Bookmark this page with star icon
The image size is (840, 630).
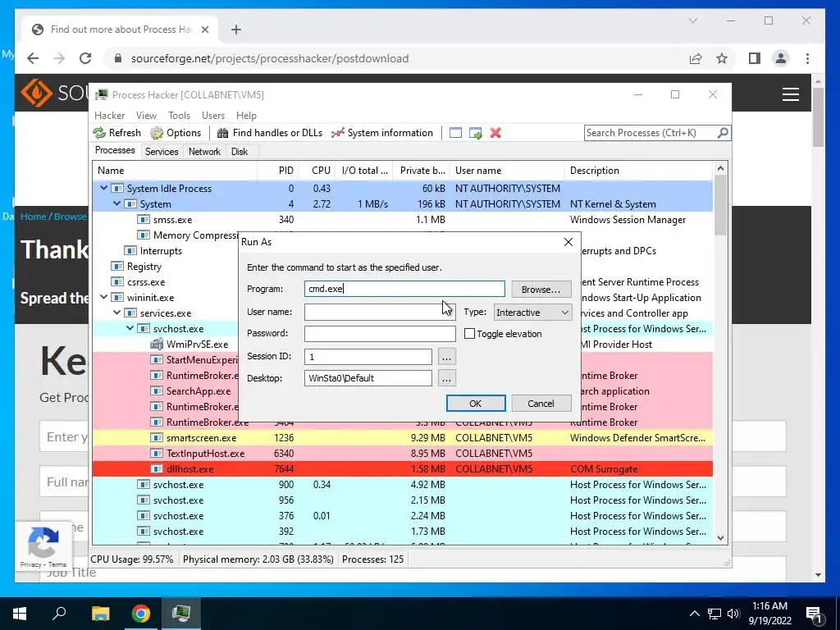[722, 58]
